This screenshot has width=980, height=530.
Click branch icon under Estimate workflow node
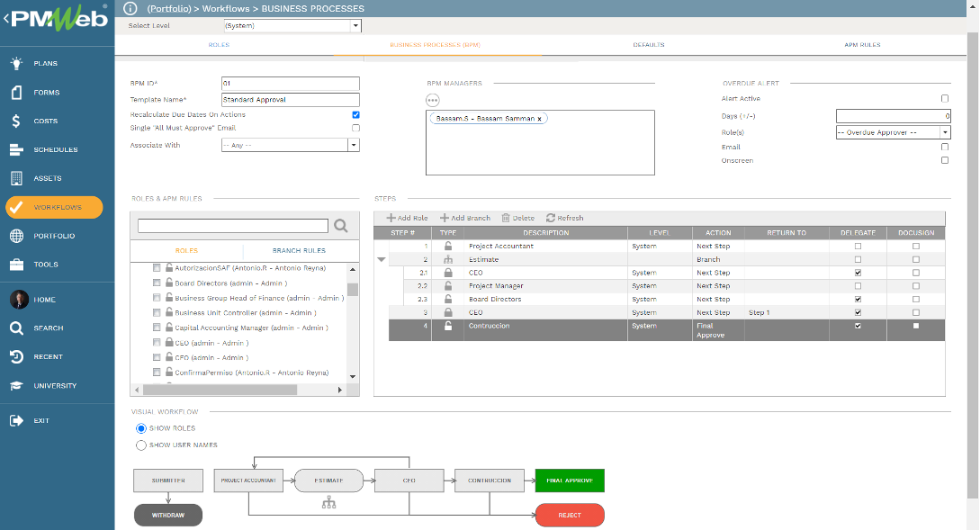(328, 502)
